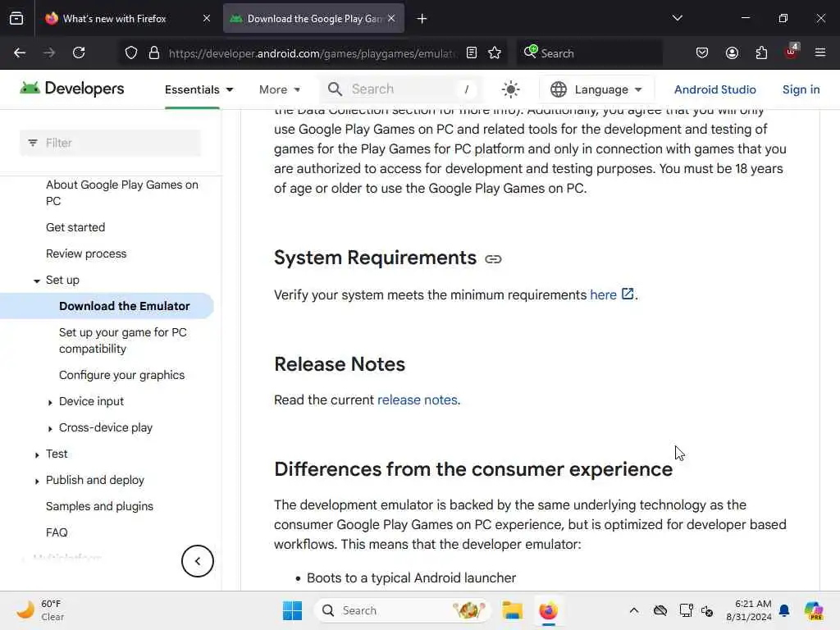Click the URL address bar
The width and height of the screenshot is (840, 630).
(313, 53)
